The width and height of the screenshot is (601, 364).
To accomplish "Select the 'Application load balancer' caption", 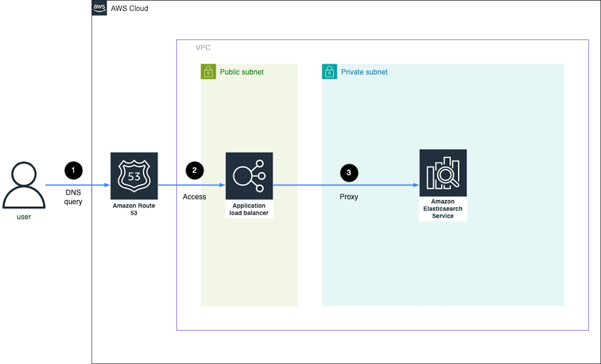I will click(x=249, y=209).
